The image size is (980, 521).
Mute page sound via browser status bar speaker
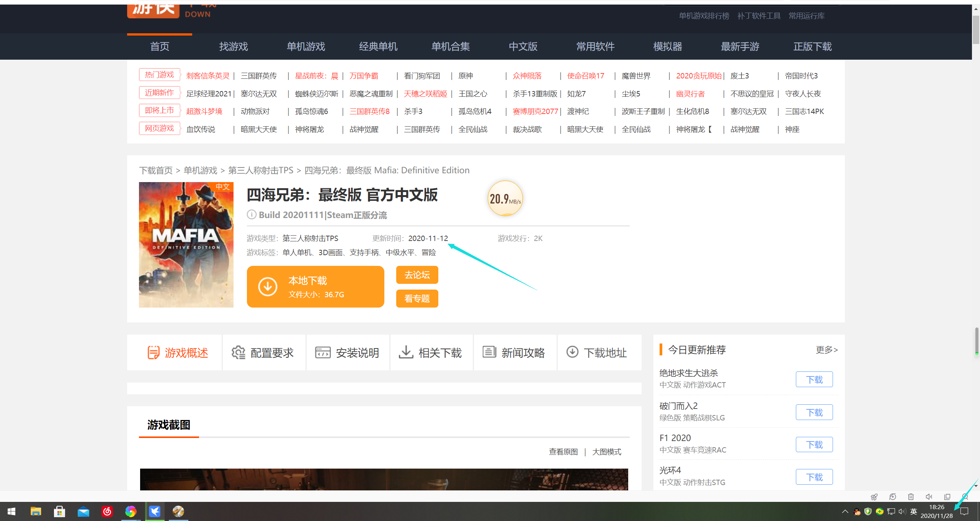point(929,497)
